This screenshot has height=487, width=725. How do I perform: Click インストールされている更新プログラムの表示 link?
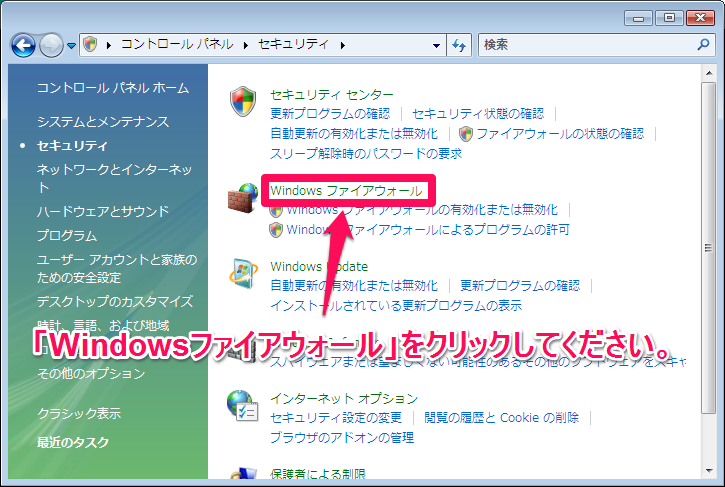[x=396, y=306]
